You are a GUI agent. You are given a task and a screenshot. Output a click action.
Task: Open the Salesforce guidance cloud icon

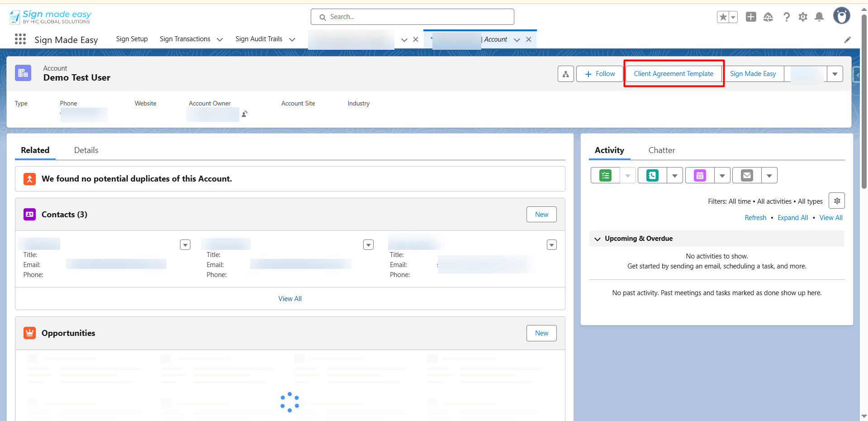768,17
